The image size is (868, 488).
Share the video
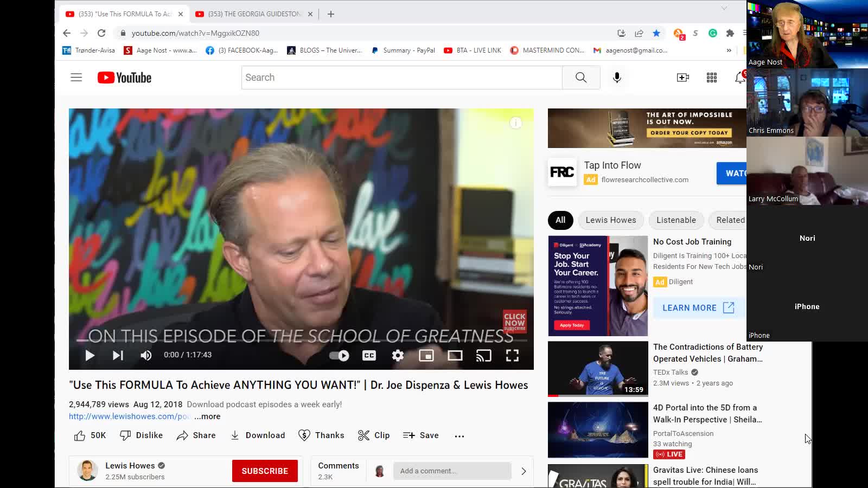(196, 435)
